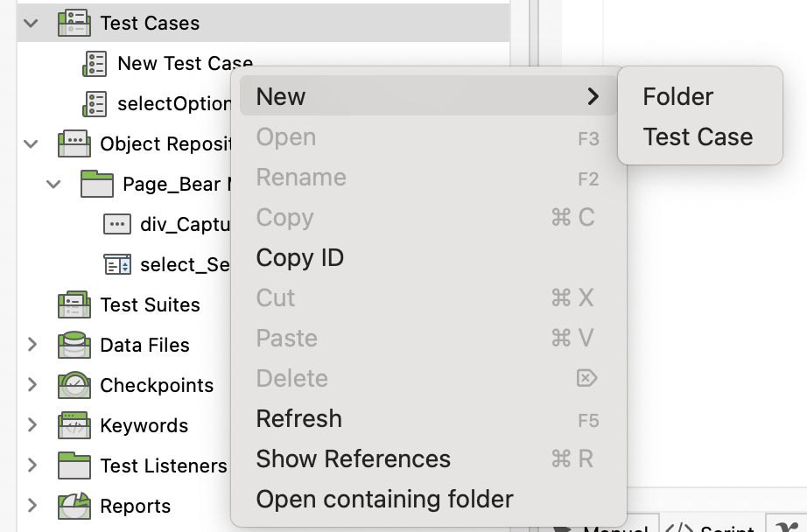Click the Test Suites icon

coord(74,304)
